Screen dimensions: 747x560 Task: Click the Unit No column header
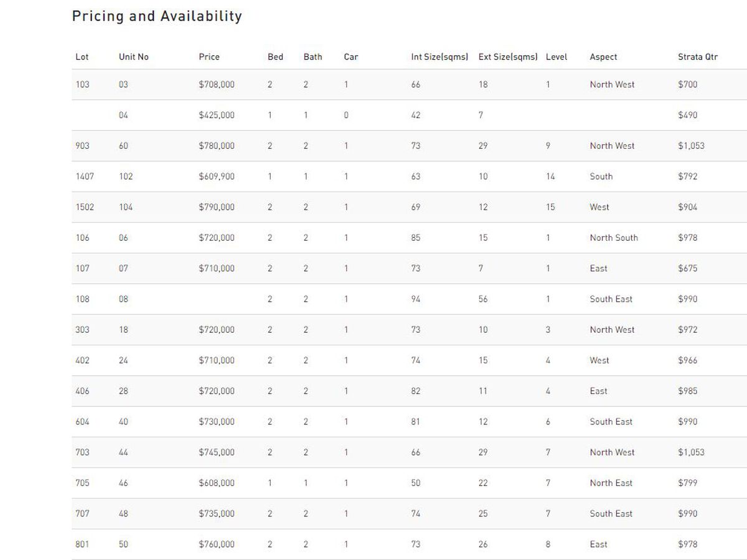click(134, 57)
